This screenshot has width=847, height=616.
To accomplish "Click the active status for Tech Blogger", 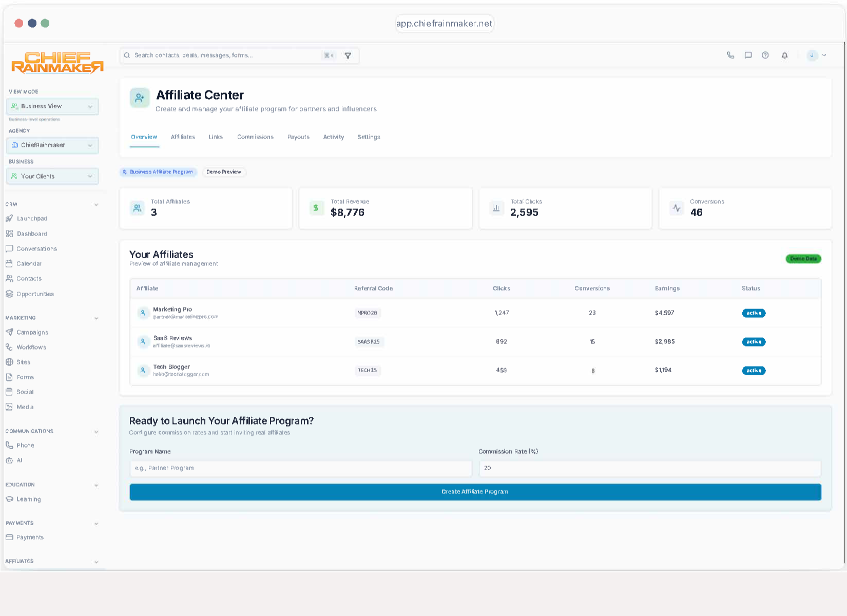I will click(x=754, y=371).
